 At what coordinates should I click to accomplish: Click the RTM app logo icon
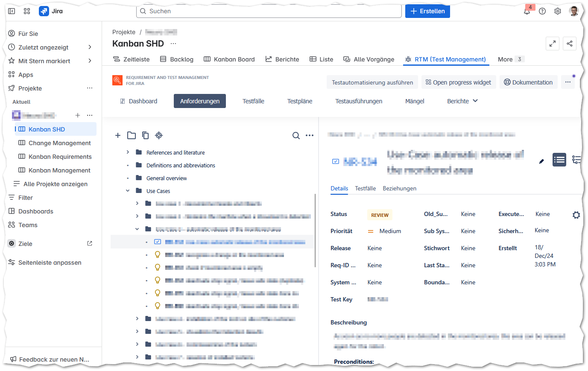coord(117,80)
